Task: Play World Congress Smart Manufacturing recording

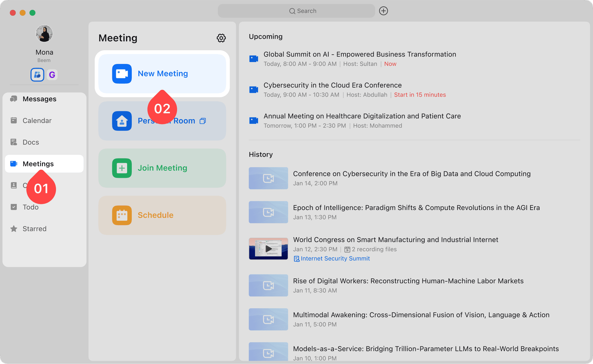Action: point(268,249)
